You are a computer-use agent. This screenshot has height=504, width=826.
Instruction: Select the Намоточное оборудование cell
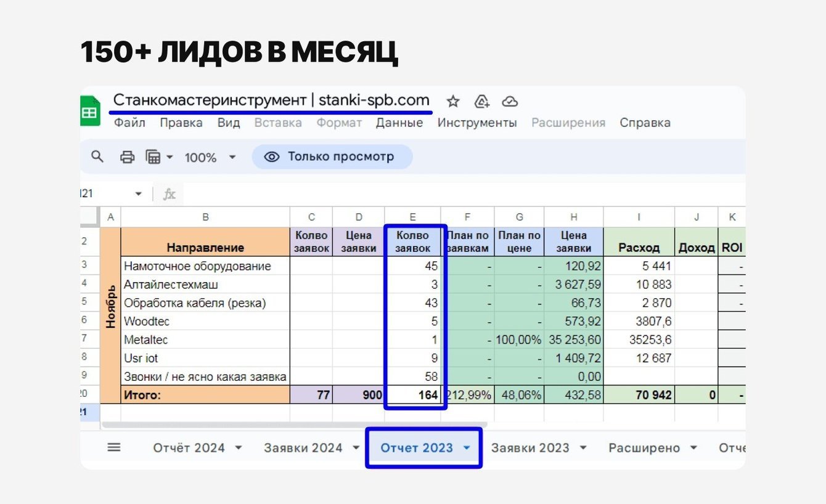point(205,266)
